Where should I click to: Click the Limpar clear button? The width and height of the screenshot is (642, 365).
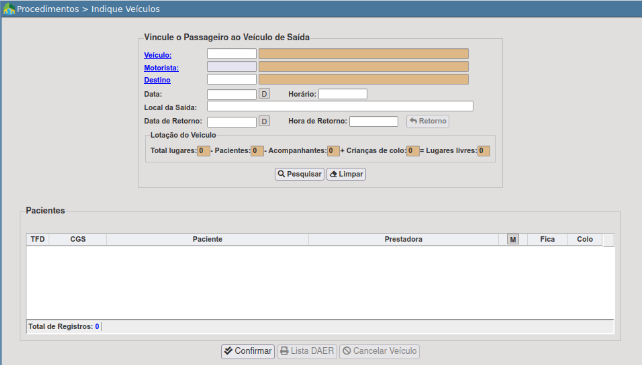coord(346,174)
